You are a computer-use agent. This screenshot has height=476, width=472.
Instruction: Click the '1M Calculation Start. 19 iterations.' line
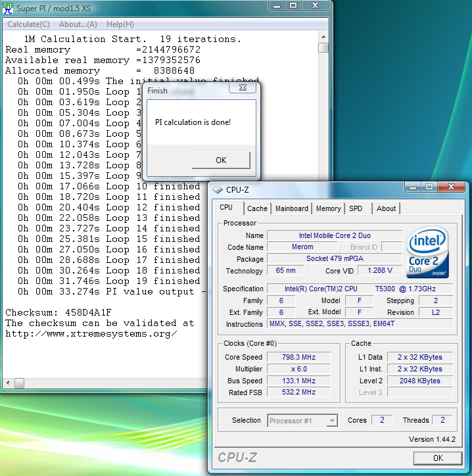[x=133, y=39]
